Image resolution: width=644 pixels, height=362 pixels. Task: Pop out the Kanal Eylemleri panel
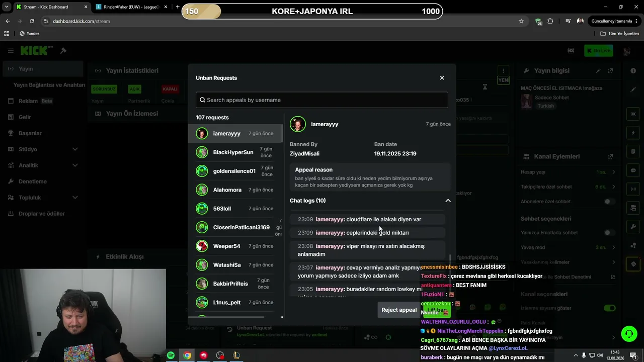610,156
